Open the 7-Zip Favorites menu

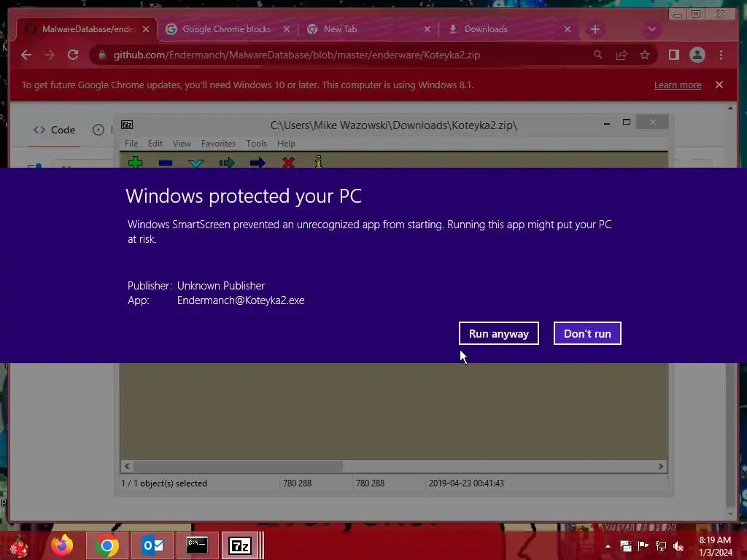218,144
